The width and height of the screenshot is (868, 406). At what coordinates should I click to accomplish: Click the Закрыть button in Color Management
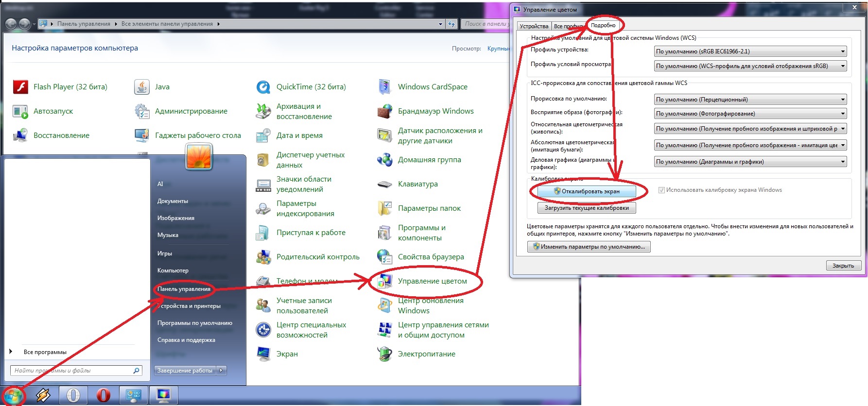843,266
